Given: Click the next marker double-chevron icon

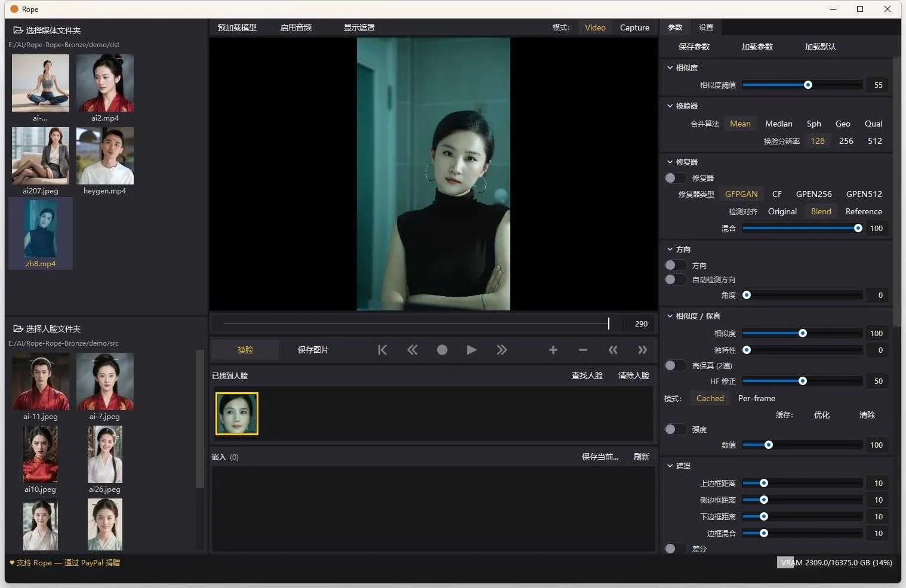Looking at the screenshot, I should tap(642, 350).
